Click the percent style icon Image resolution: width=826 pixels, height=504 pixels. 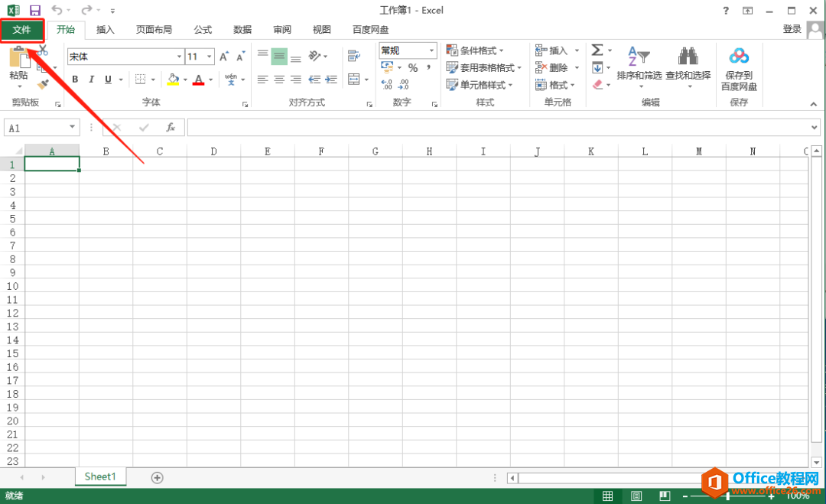(413, 68)
